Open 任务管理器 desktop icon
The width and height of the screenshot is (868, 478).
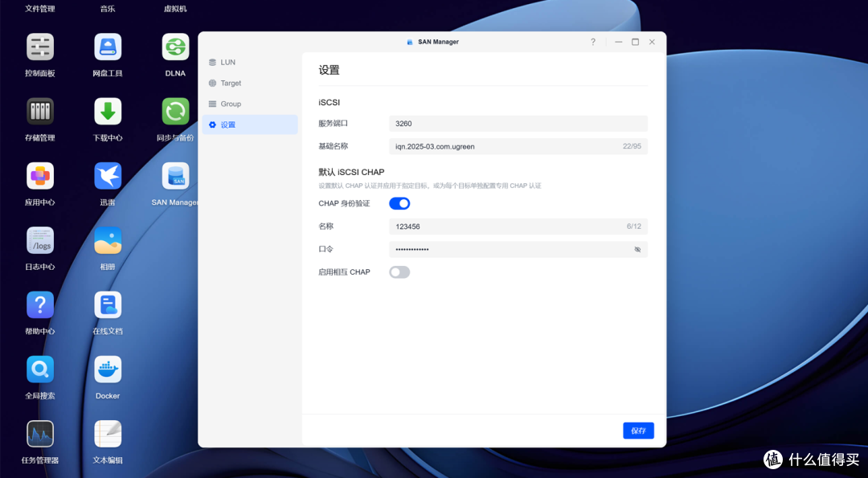[x=40, y=434]
